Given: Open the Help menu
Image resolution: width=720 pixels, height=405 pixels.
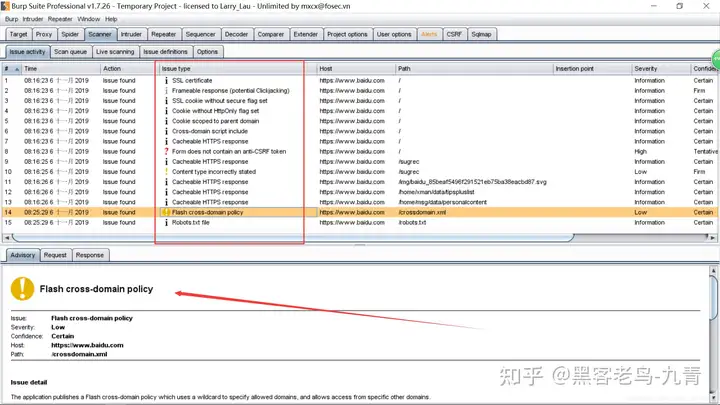Looking at the screenshot, I should pyautogui.click(x=111, y=19).
